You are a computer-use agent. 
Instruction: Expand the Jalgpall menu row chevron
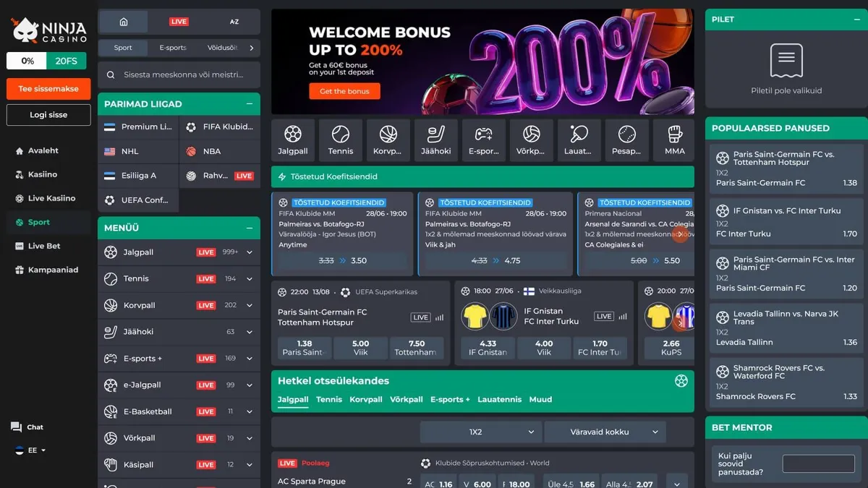(x=250, y=252)
